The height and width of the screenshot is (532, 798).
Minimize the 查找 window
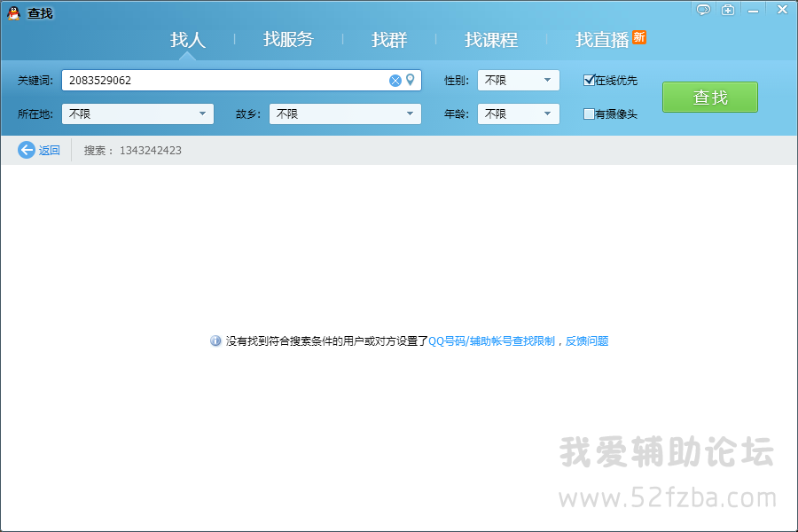tap(753, 11)
